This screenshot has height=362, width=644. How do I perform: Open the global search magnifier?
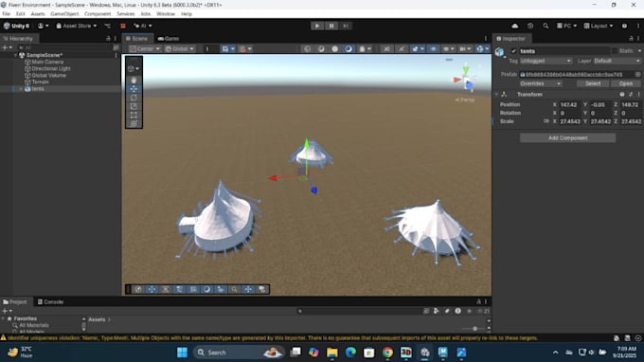click(546, 26)
